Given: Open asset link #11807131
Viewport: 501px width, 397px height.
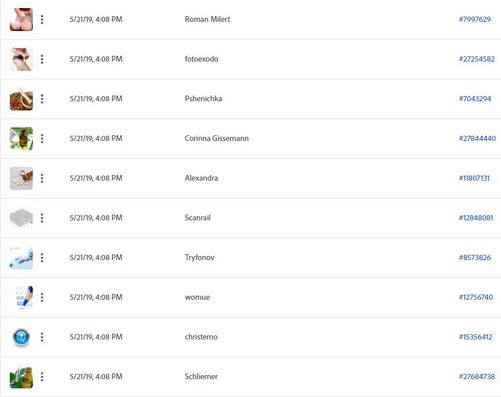Looking at the screenshot, I should (474, 178).
